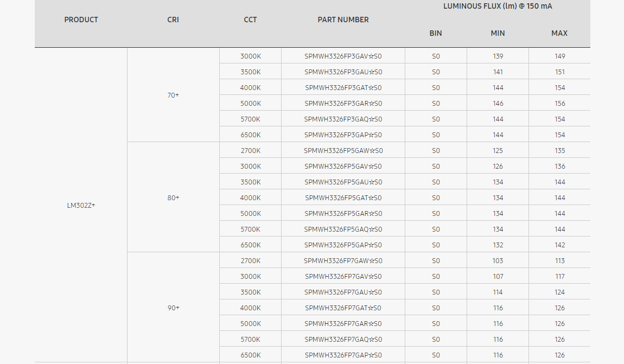Click part number SPMWH3326FP7GAT☆S0
Viewport: 624px width, 364px height.
[343, 308]
